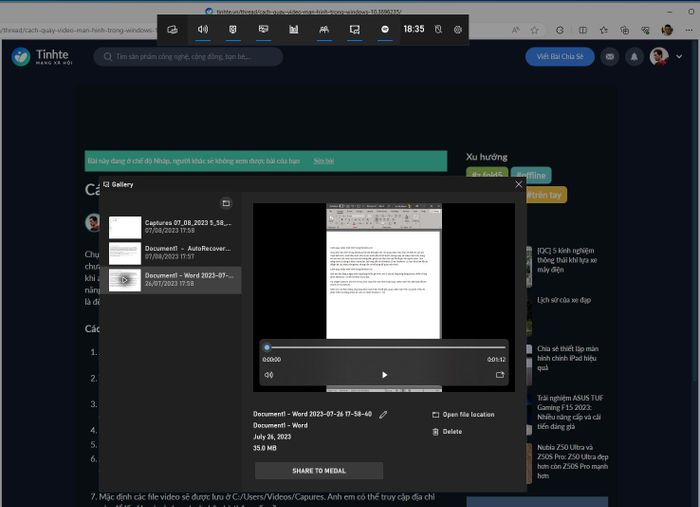This screenshot has width=700, height=507.
Task: Click the video end time 0:01:12
Action: 496,359
